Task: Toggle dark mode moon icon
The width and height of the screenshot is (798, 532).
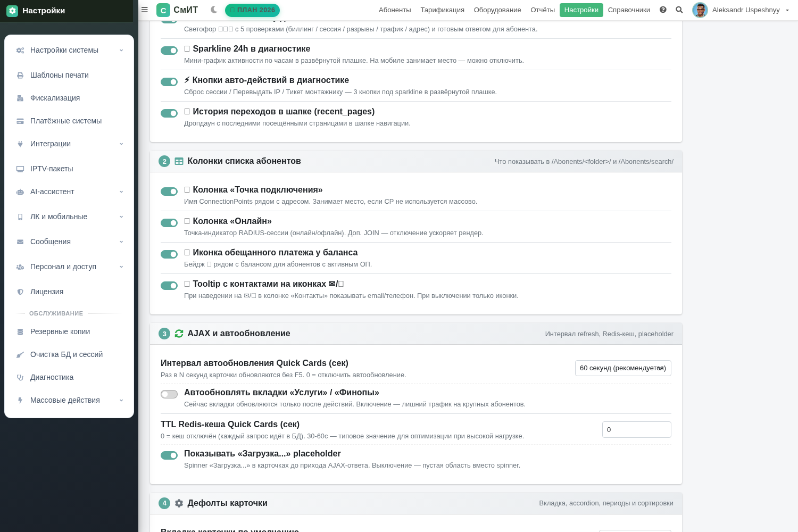Action: [x=214, y=10]
